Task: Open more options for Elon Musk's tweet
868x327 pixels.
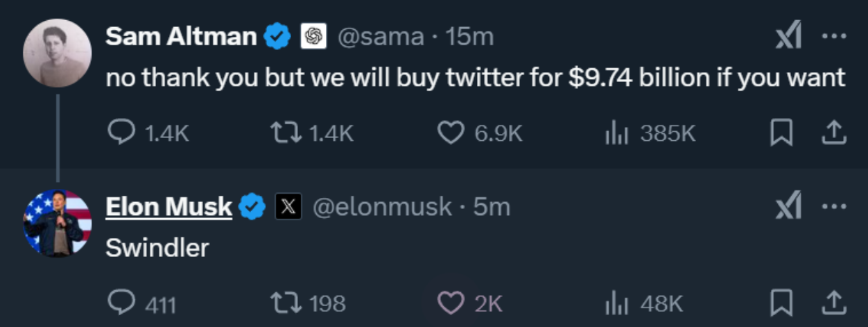Action: (833, 206)
